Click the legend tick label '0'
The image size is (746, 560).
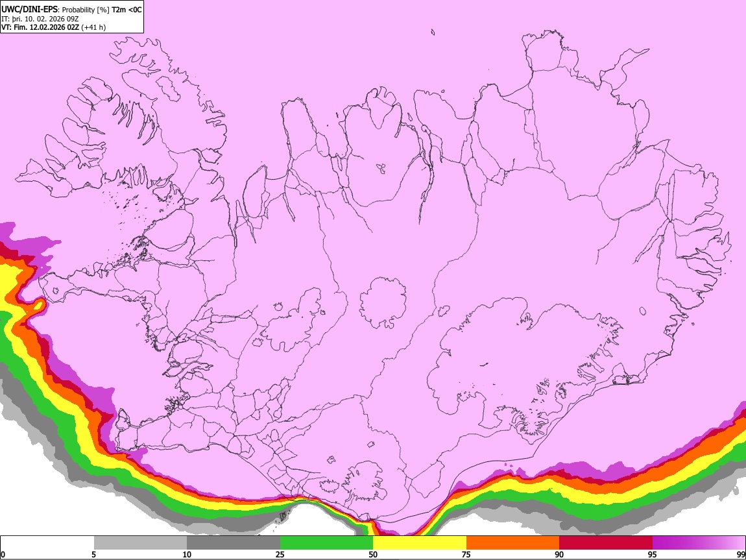[x=3, y=555]
